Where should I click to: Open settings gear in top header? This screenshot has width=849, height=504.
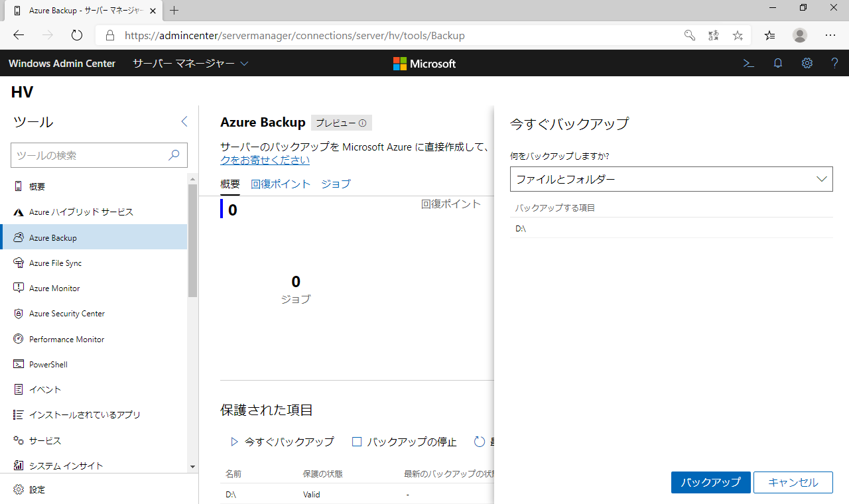(807, 64)
